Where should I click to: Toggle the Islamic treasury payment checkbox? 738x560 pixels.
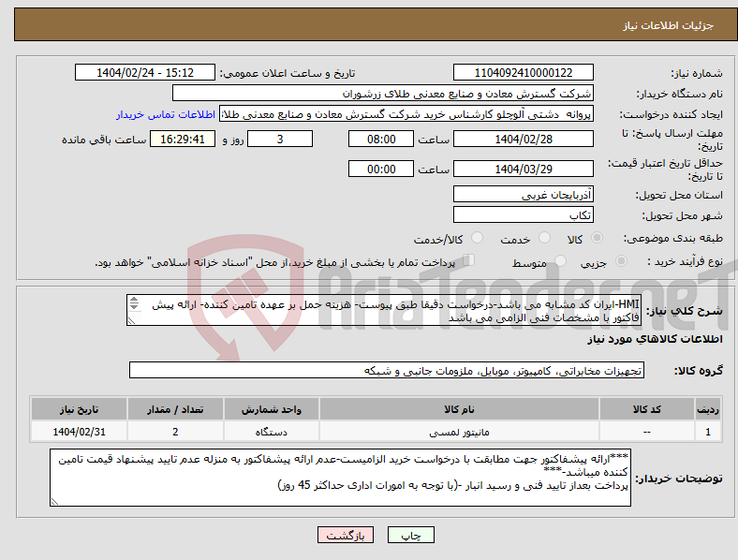(x=469, y=259)
